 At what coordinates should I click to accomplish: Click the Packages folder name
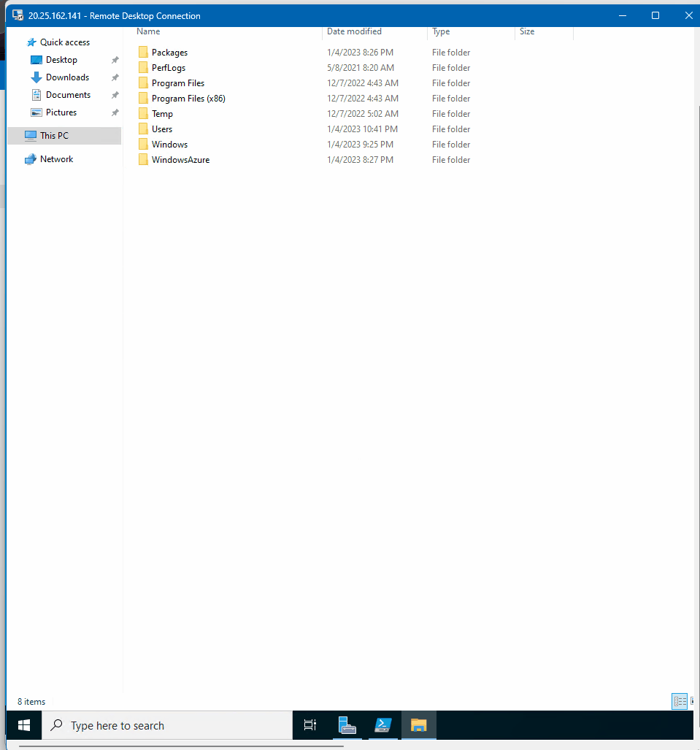tap(170, 52)
